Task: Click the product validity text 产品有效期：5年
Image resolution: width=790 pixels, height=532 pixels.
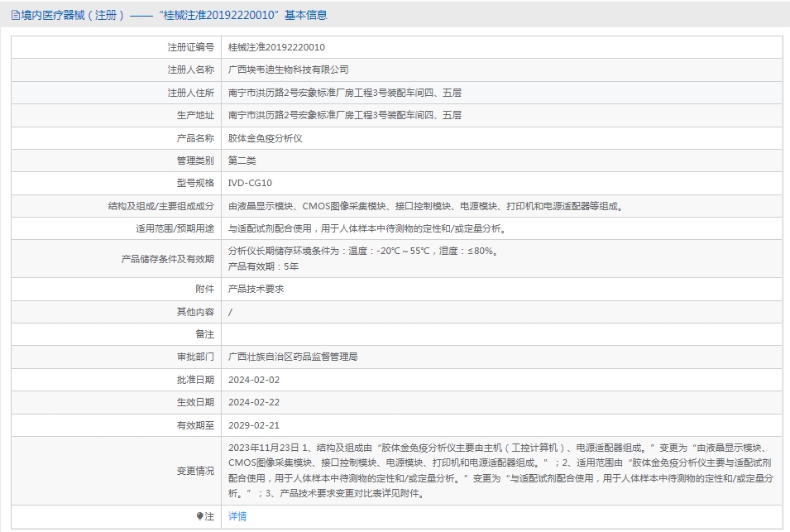Action: [263, 266]
